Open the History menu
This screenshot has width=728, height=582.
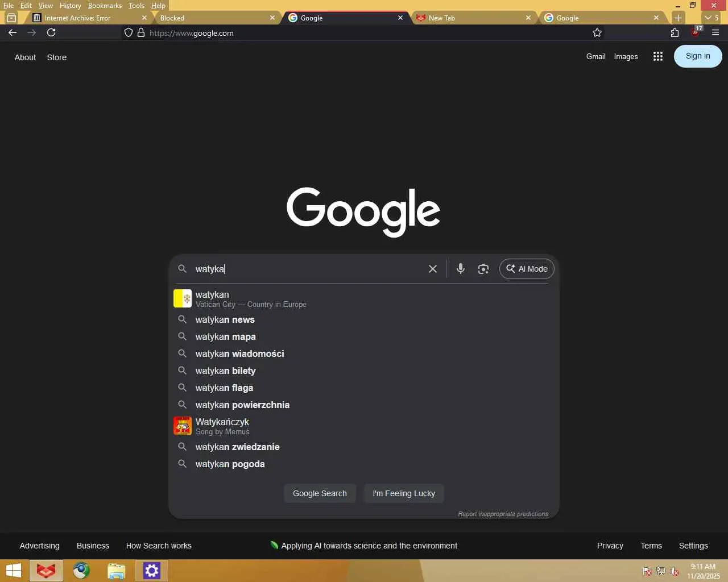(71, 6)
